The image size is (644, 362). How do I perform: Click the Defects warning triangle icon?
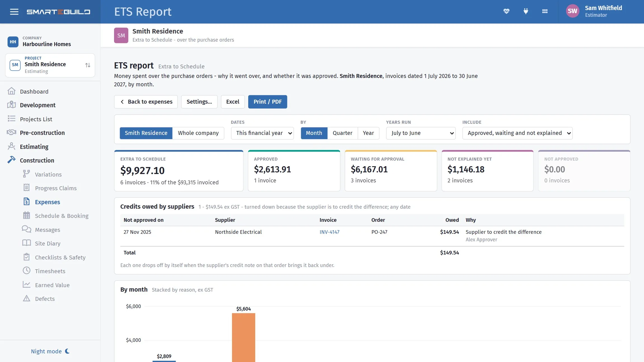(27, 298)
